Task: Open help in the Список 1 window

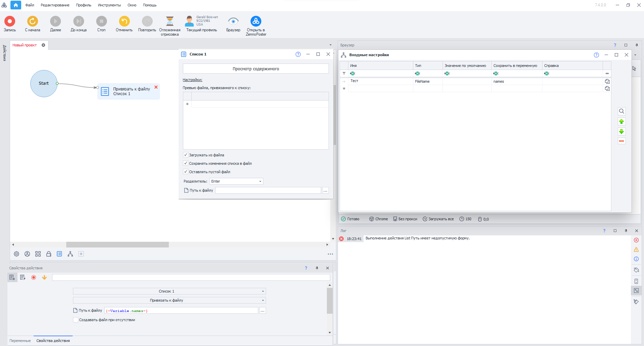Action: [x=298, y=54]
